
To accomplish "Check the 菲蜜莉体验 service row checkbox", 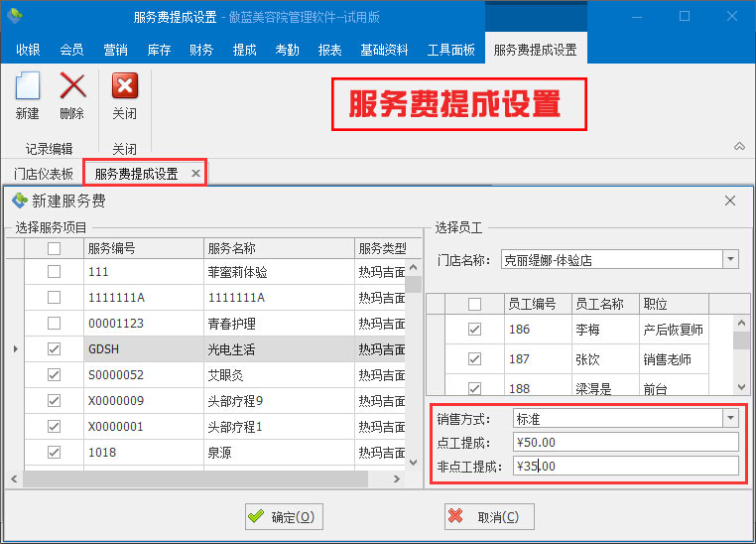I will [54, 271].
